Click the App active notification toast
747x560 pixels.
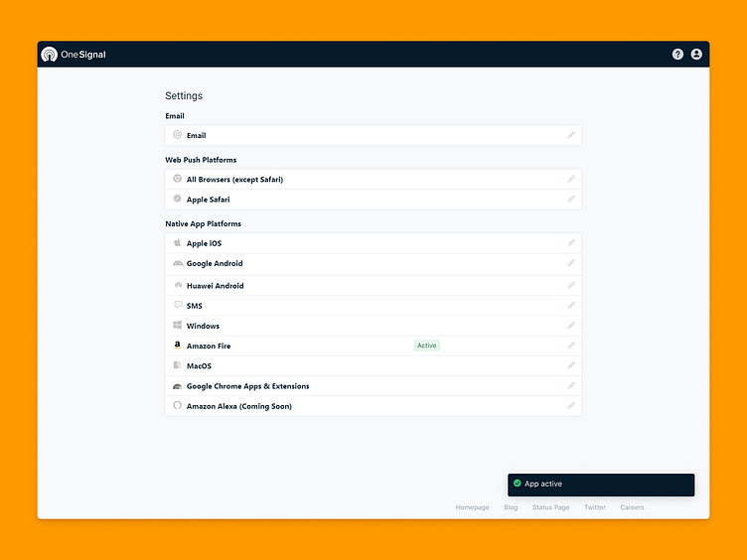(x=601, y=485)
